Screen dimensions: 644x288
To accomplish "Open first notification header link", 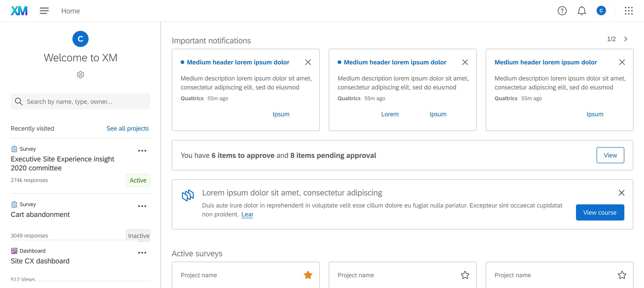I will pos(238,62).
